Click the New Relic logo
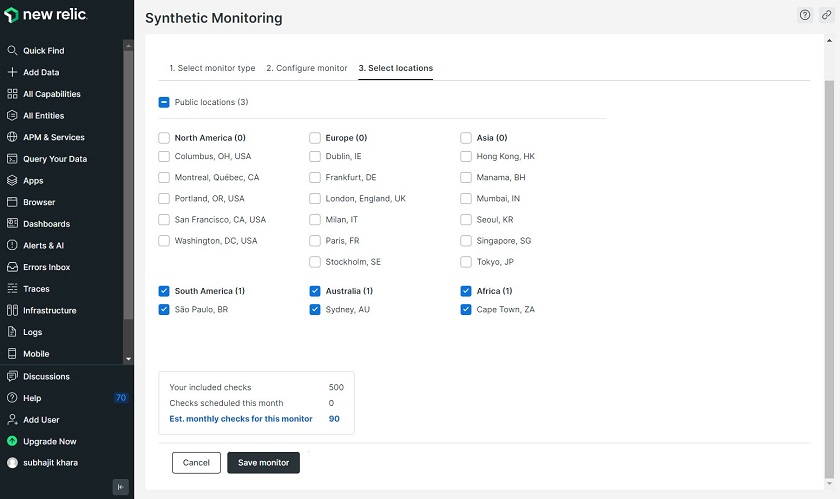Image resolution: width=840 pixels, height=499 pixels. [x=46, y=15]
